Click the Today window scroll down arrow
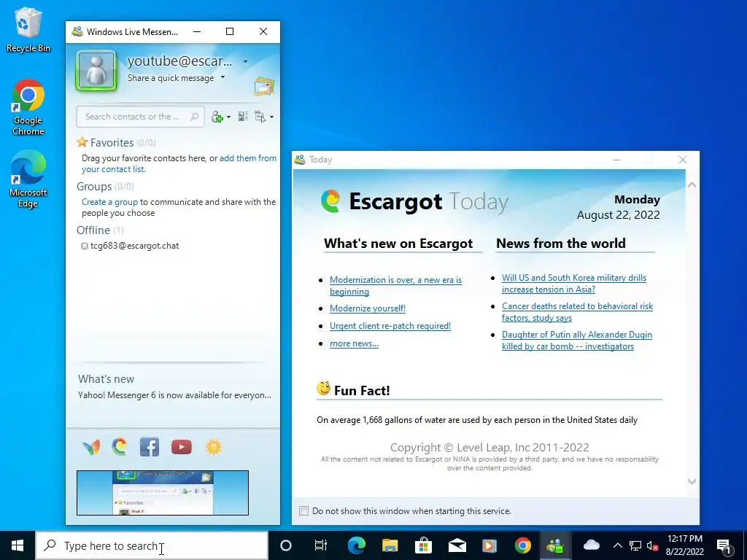This screenshot has width=747, height=560. click(x=692, y=481)
